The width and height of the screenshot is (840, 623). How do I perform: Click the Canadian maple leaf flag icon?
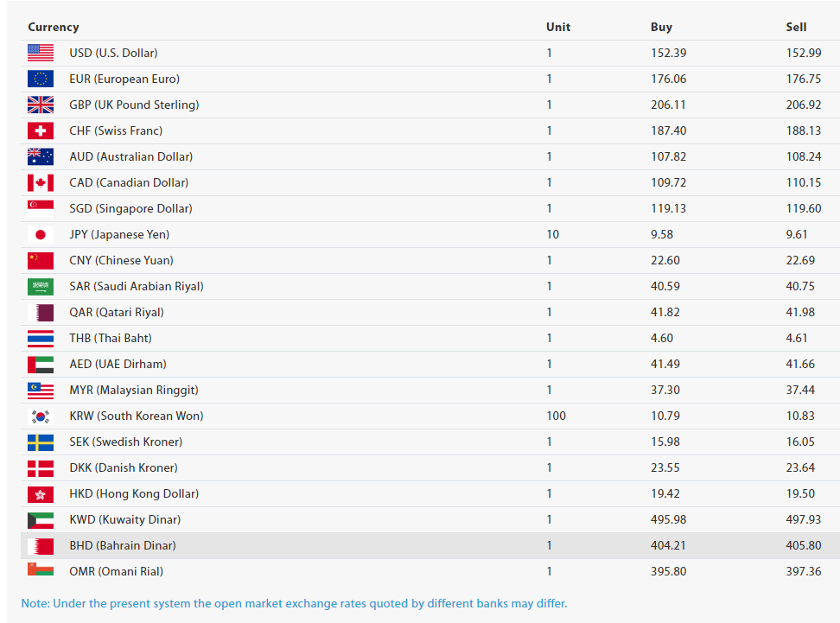point(40,182)
